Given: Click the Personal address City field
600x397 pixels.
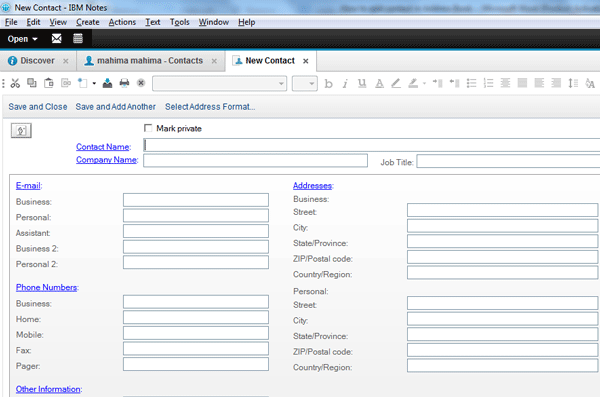Looking at the screenshot, I should [502, 319].
